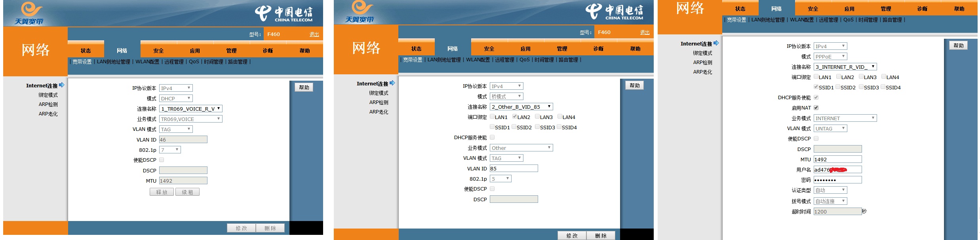Open the 认证类型 dropdown set to 自动
The width and height of the screenshot is (980, 240).
point(830,190)
